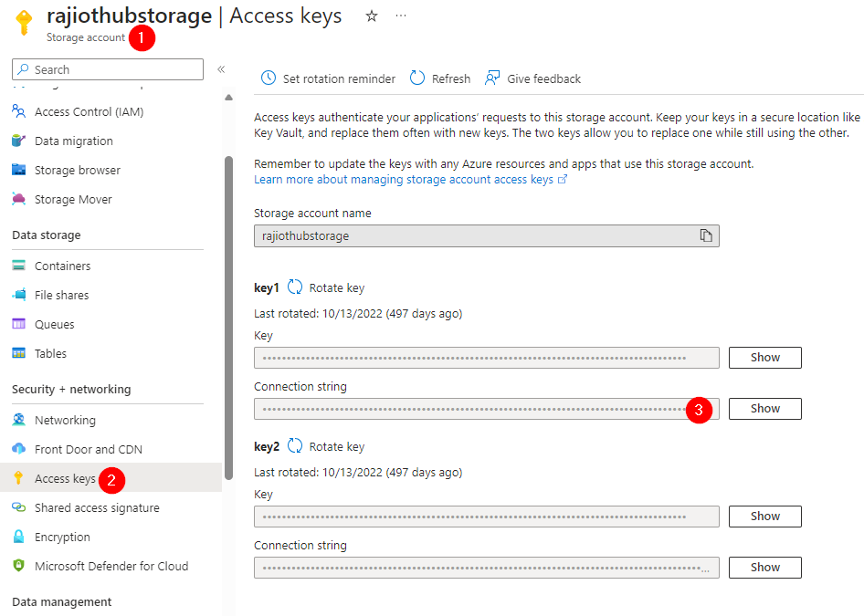Click the Rotate key icon for key1
The width and height of the screenshot is (864, 616).
pos(295,287)
